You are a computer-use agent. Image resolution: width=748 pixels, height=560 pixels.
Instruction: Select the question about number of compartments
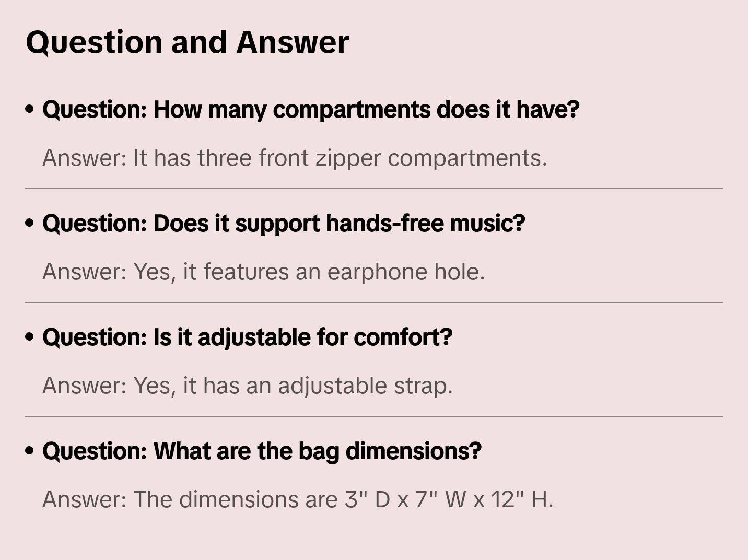[x=311, y=110]
